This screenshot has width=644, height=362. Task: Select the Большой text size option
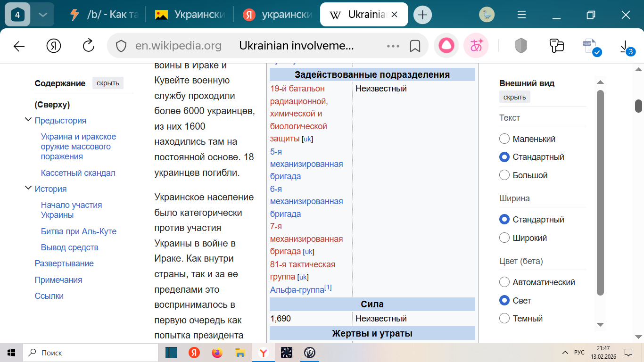[x=504, y=175]
